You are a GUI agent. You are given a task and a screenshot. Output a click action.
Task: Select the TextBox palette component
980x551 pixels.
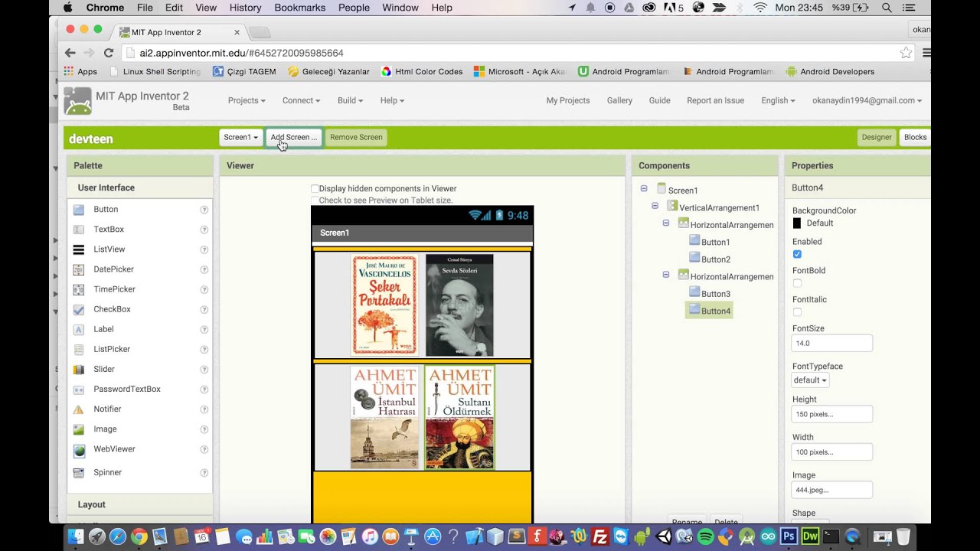(x=109, y=229)
